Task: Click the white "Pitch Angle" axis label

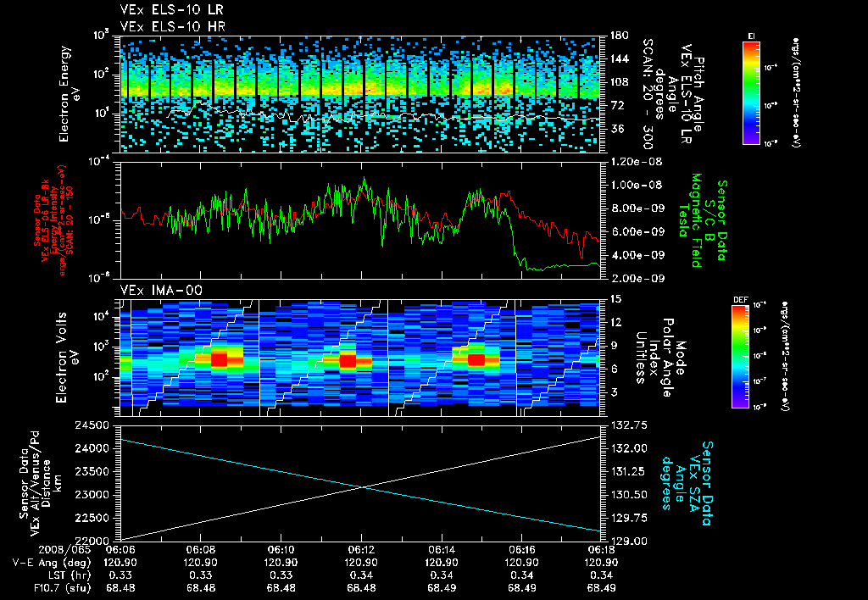Action: pos(698,94)
